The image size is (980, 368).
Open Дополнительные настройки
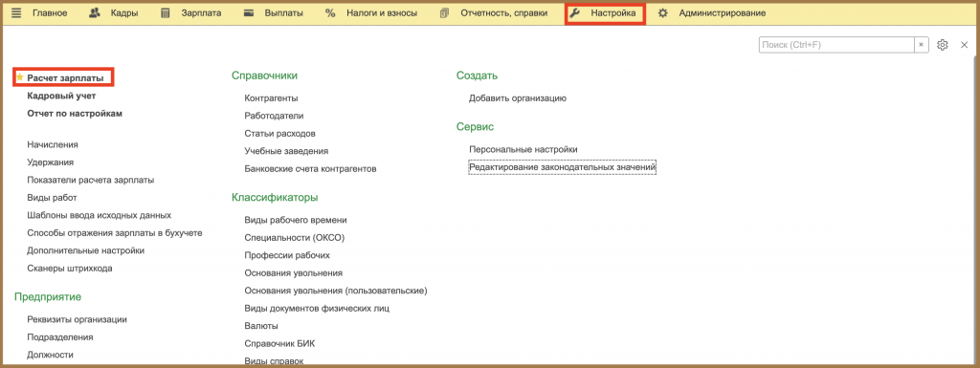pos(85,250)
